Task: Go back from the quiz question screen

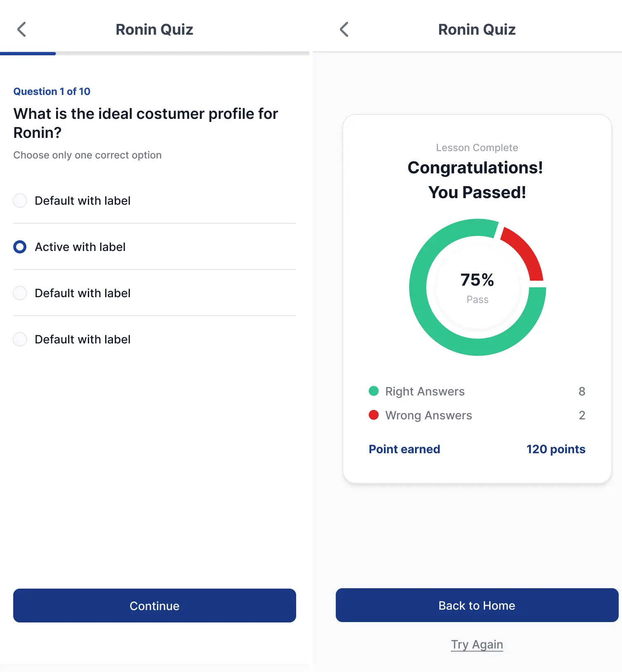Action: tap(21, 29)
